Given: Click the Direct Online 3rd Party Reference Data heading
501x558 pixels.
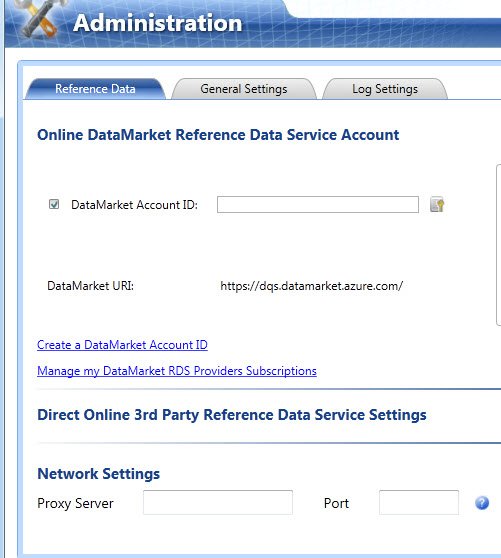Looking at the screenshot, I should pyautogui.click(x=232, y=415).
